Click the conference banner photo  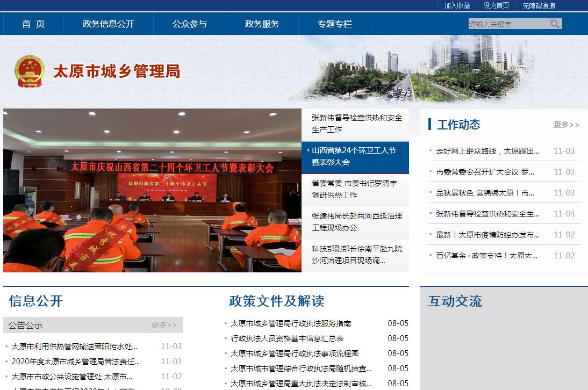pyautogui.click(x=152, y=190)
